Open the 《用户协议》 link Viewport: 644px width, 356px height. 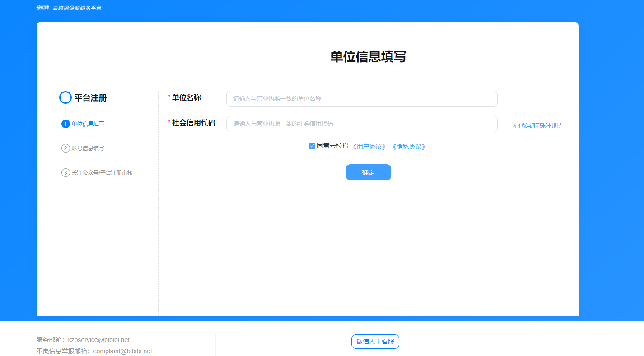coord(369,147)
